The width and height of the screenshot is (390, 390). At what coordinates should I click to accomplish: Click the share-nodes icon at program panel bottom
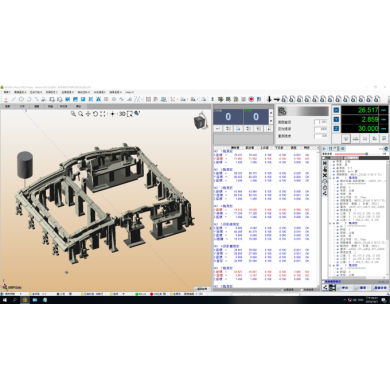325,288
